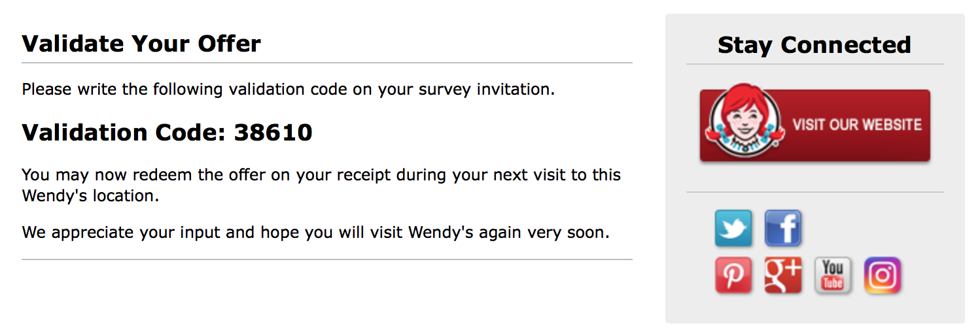Image resolution: width=980 pixels, height=332 pixels.
Task: Click the validation code number 38610
Action: 273,133
